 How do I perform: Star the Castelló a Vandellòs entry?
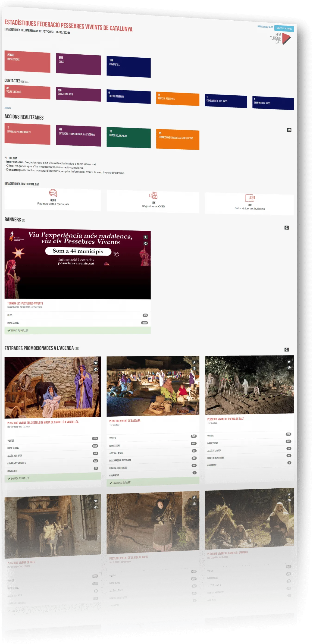96,363
